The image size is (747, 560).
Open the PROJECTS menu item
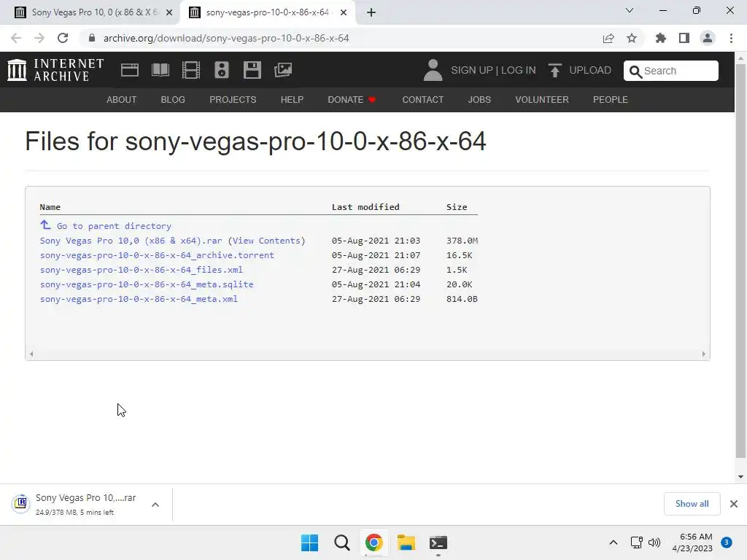coord(233,99)
